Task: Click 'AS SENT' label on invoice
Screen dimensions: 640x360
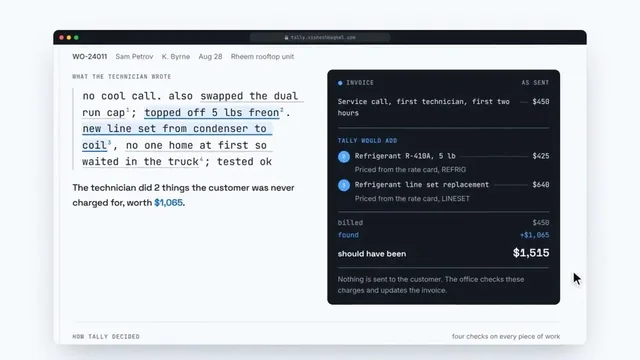Action: [x=535, y=83]
